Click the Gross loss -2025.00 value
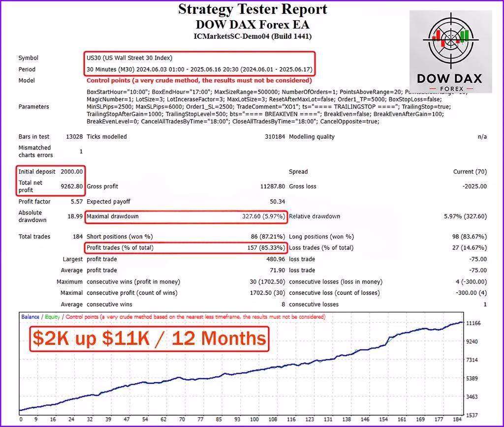This screenshot has height=427, width=504. click(x=474, y=186)
